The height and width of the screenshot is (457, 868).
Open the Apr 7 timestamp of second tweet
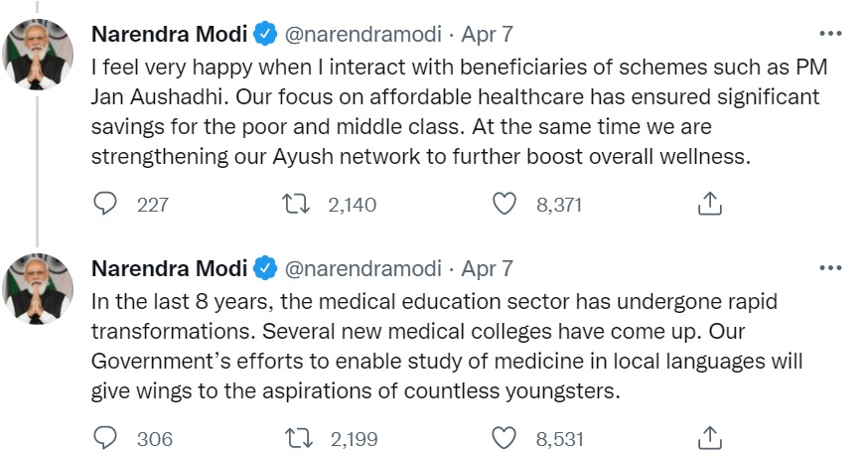point(487,268)
